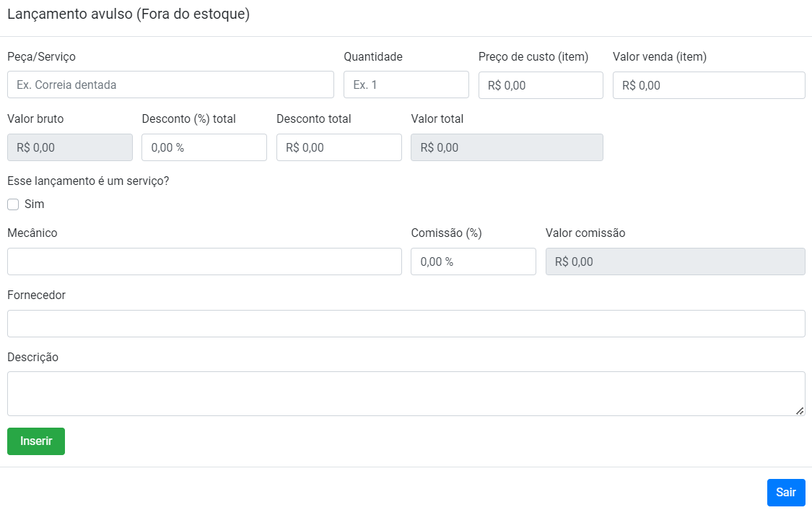Click the blue Sair button
The height and width of the screenshot is (510, 812).
pyautogui.click(x=785, y=493)
